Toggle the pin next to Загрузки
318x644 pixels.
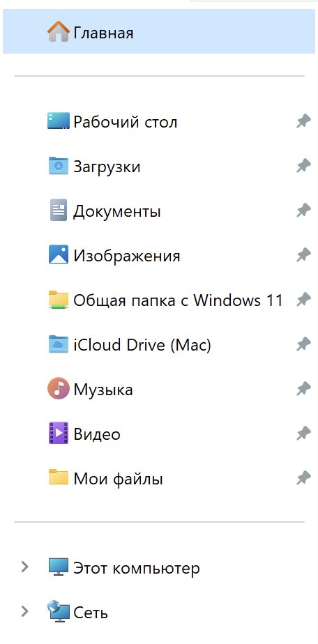click(303, 166)
